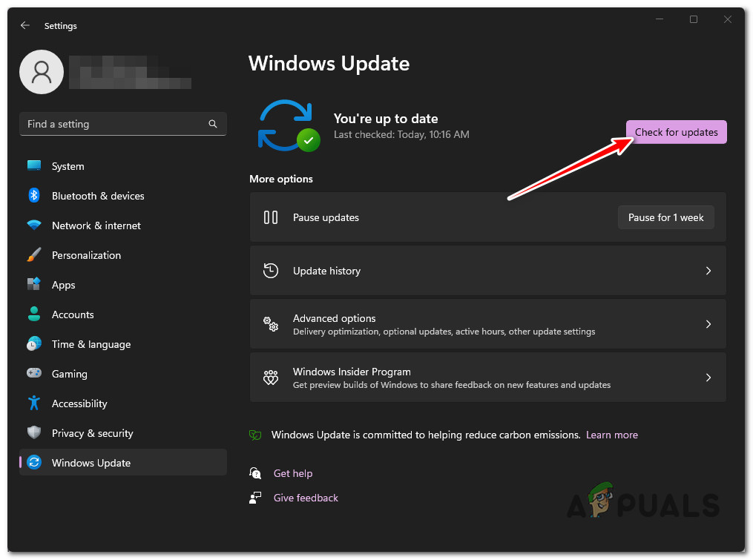The width and height of the screenshot is (753, 560).
Task: Maximize the Settings window
Action: click(694, 19)
